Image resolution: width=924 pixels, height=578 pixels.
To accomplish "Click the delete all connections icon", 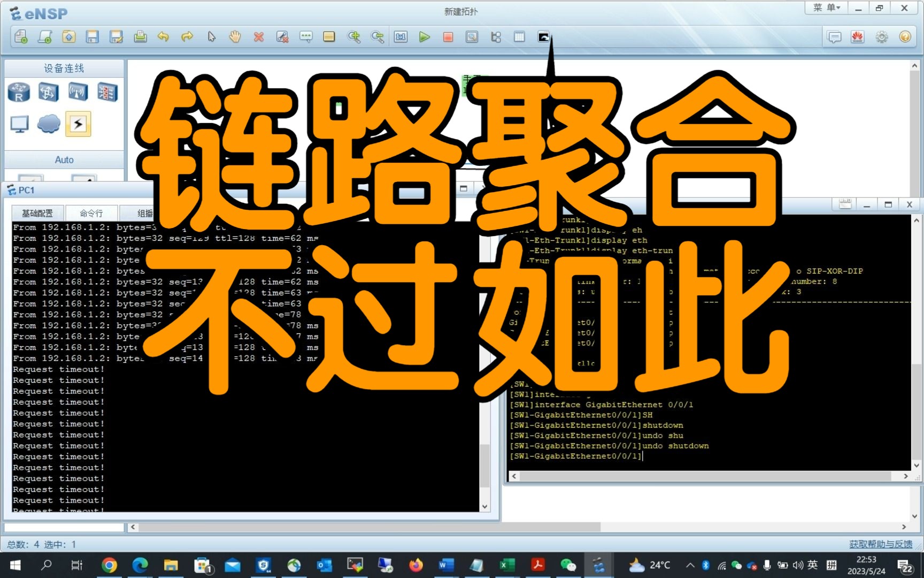I will coord(282,37).
